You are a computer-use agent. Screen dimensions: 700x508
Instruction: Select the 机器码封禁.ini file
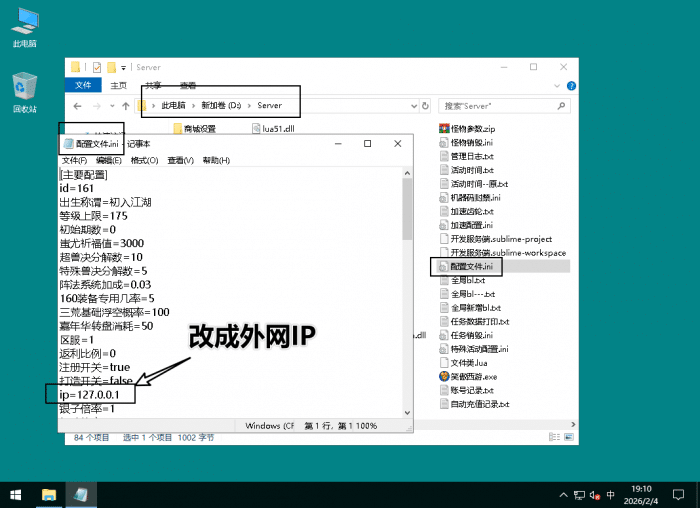click(x=470, y=198)
